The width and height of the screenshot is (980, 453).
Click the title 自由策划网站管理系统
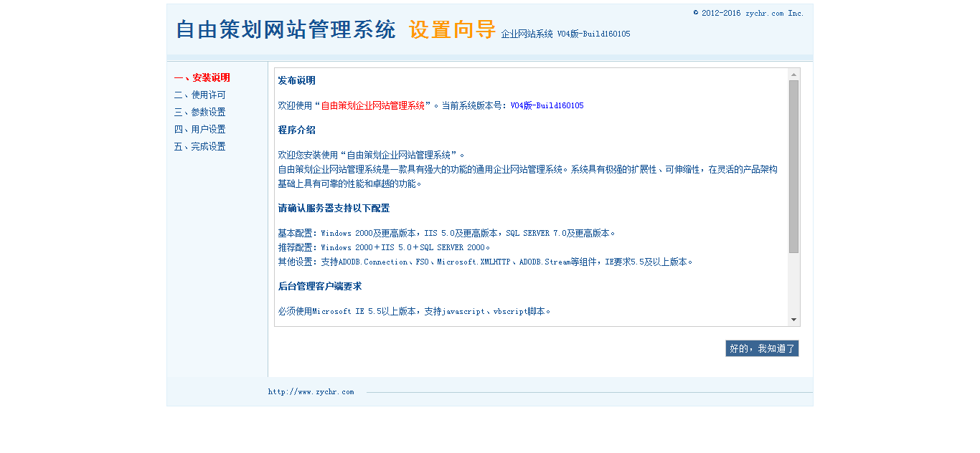click(x=286, y=30)
